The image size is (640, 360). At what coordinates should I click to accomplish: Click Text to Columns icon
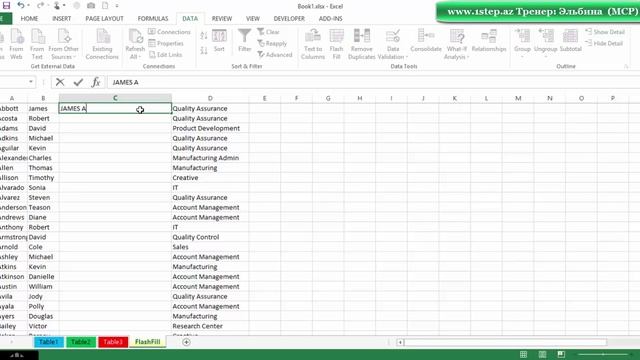click(x=313, y=44)
